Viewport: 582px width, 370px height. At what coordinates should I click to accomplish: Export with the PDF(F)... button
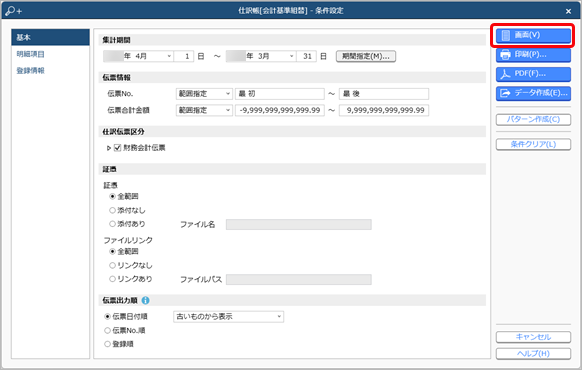pyautogui.click(x=533, y=74)
